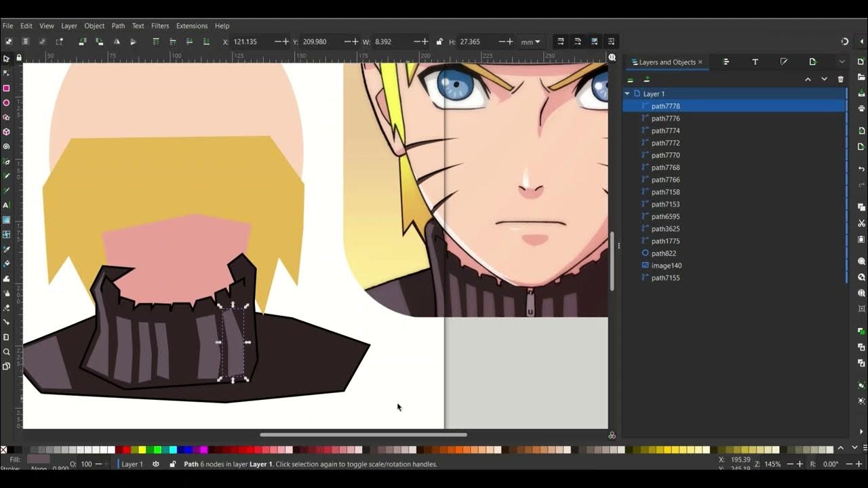Raise selection to top
This screenshot has width=868, height=488.
point(156,41)
